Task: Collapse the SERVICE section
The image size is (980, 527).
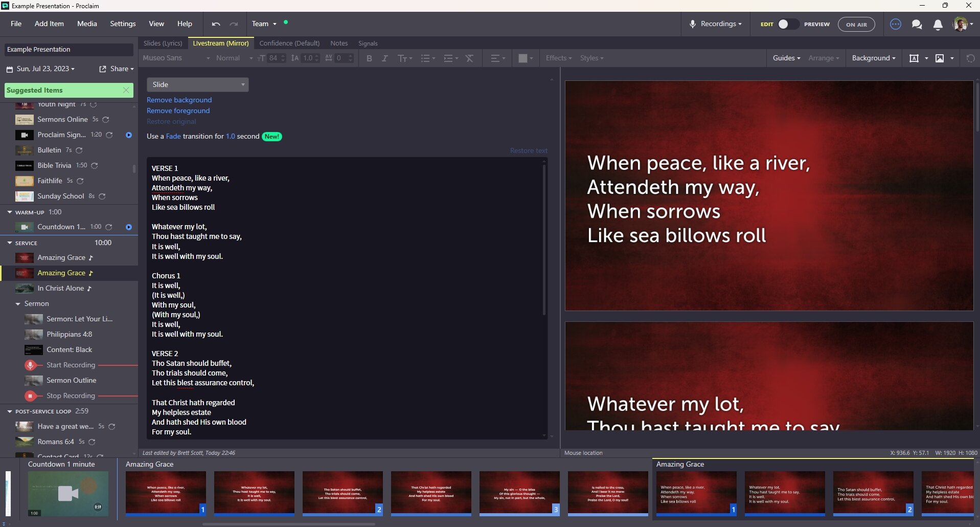Action: 9,243
